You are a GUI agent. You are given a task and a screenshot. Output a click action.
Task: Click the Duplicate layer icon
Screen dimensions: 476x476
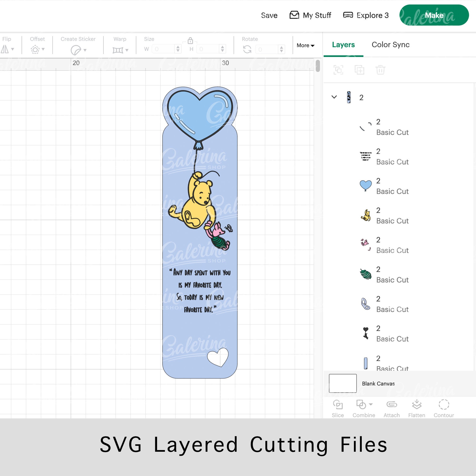point(359,70)
